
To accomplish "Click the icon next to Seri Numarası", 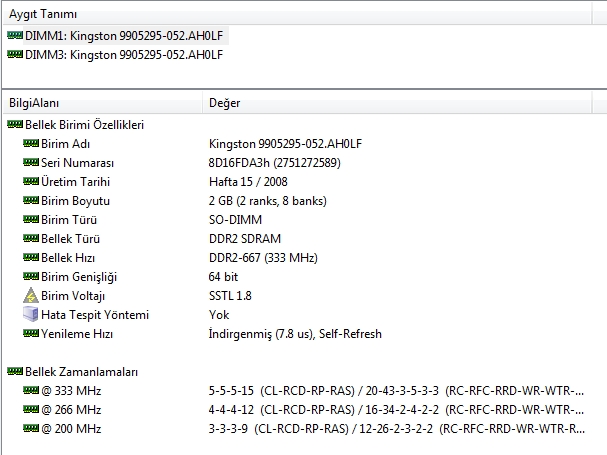I will coord(31,162).
